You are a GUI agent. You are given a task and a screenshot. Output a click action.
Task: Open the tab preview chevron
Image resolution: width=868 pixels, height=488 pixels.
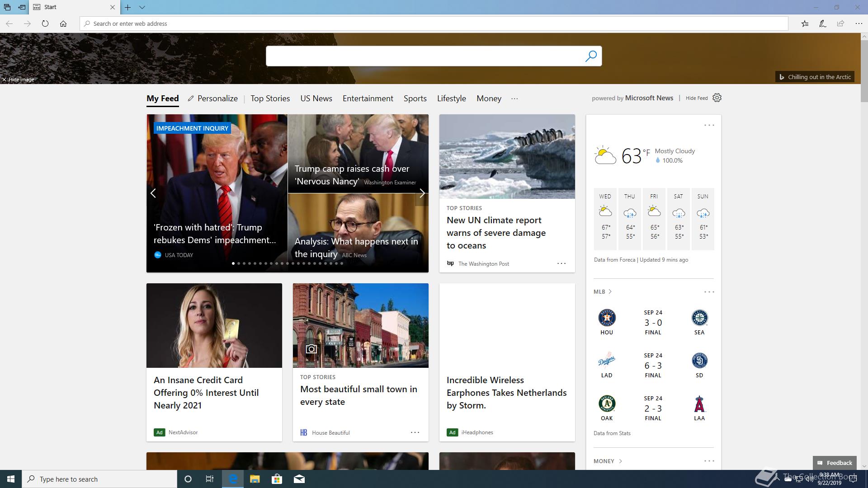(142, 7)
